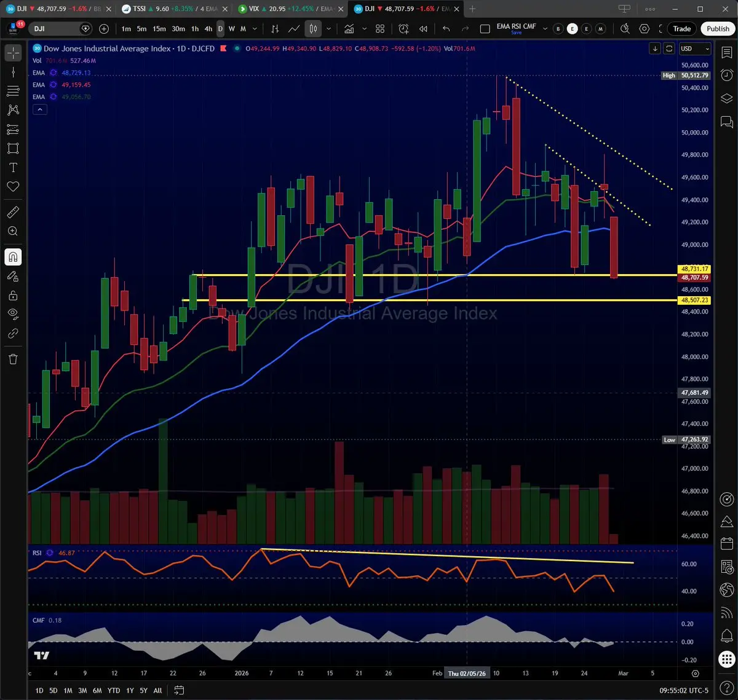This screenshot has height=700, width=738.
Task: Click the Publish button
Action: [x=718, y=29]
